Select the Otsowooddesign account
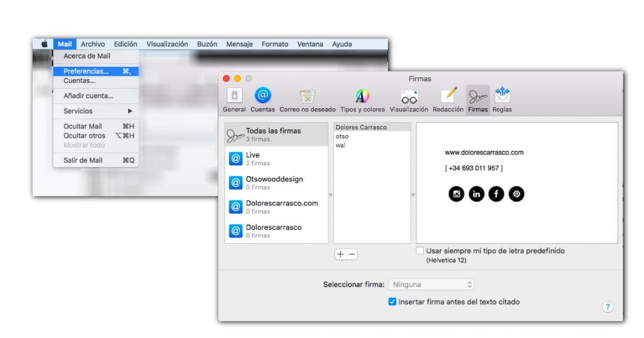Screen dimensions: 644x338 click(x=277, y=183)
